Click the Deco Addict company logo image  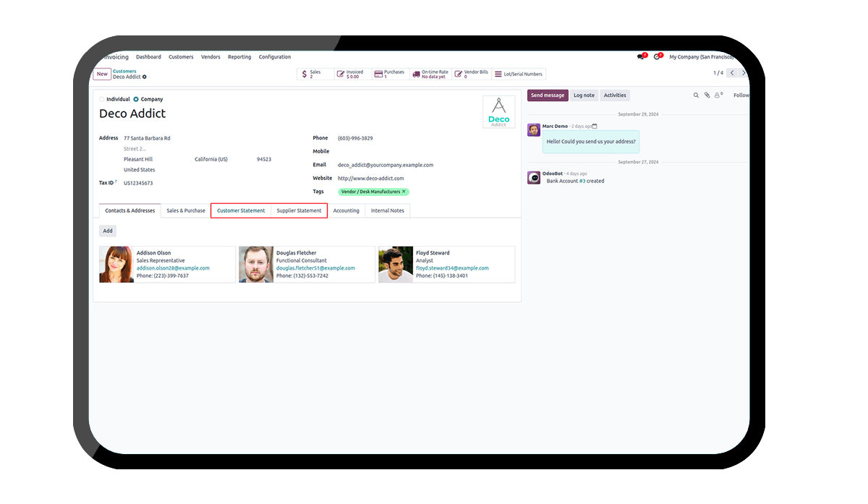tap(498, 112)
